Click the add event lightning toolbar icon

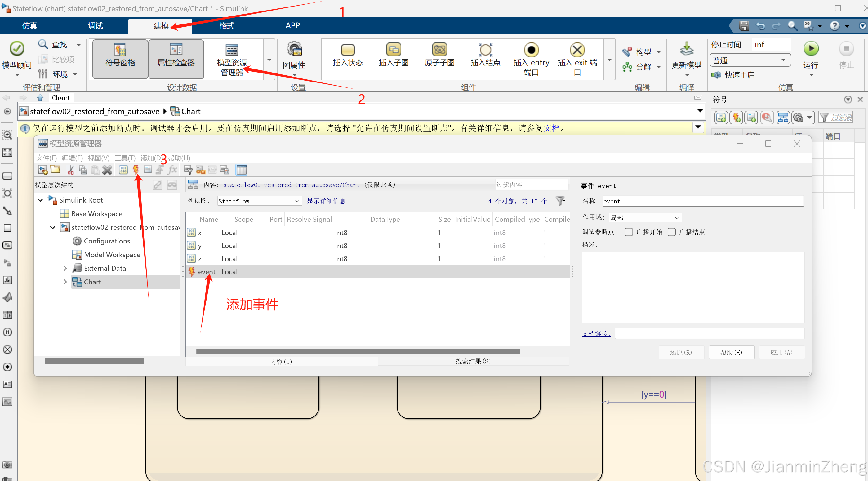point(136,170)
